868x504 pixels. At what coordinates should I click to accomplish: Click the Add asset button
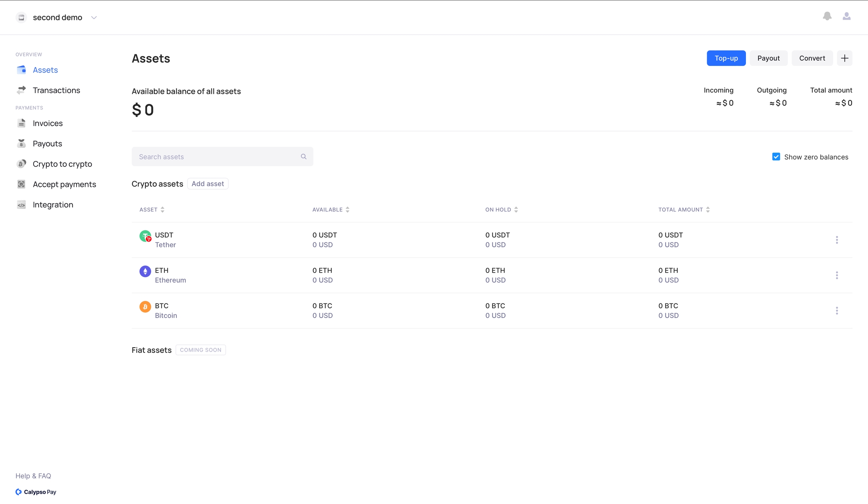point(208,184)
